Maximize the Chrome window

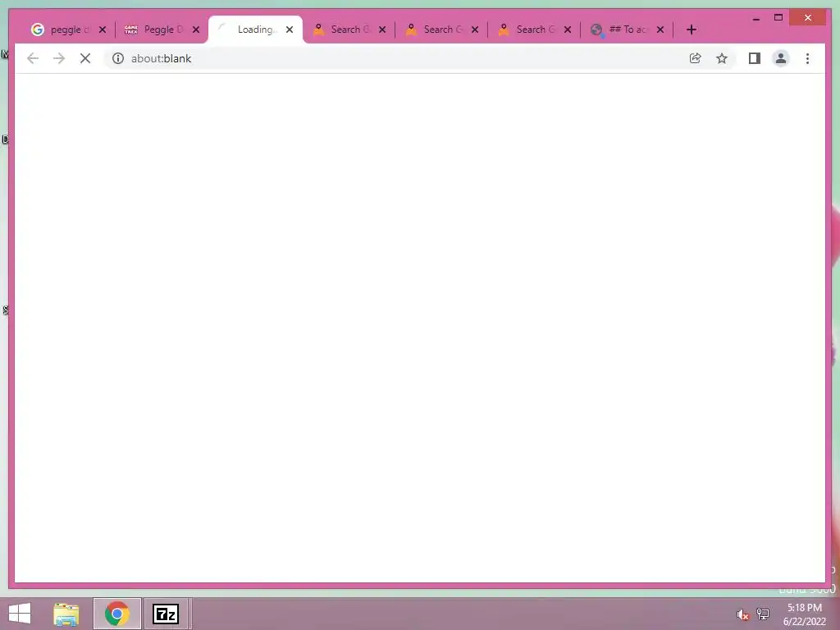778,18
